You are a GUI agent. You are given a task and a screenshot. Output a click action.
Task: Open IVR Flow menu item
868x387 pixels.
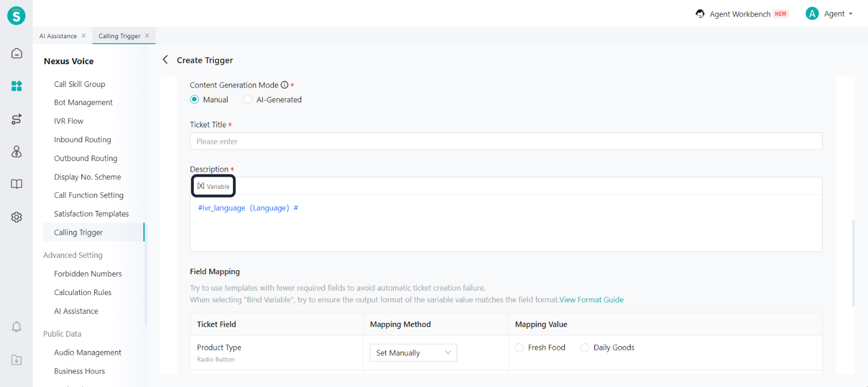pos(69,121)
